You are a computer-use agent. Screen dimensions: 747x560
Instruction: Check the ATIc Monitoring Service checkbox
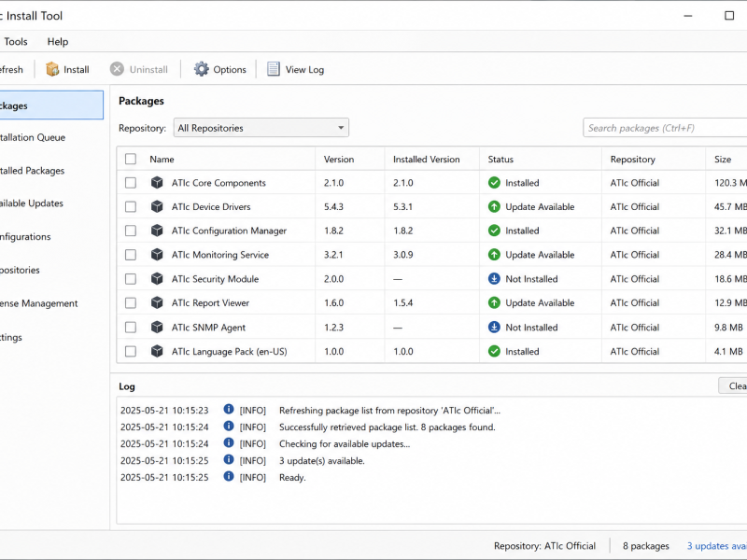click(x=131, y=254)
